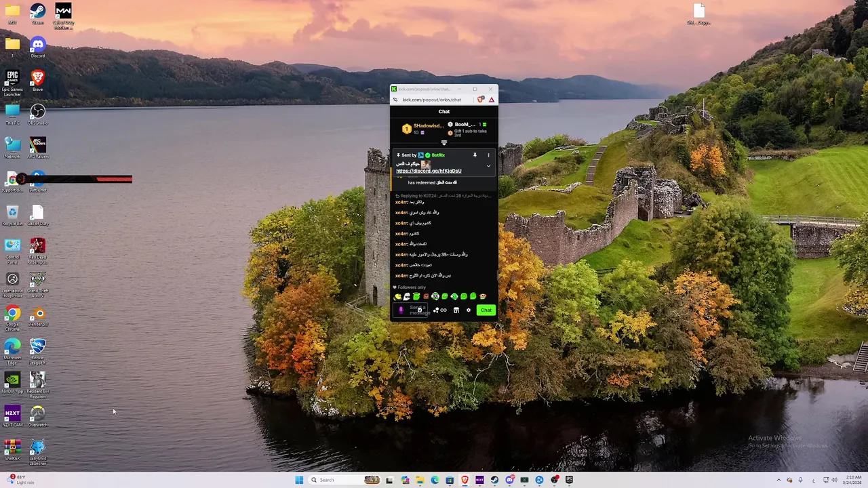Image resolution: width=868 pixels, height=488 pixels.
Task: Open Steam from the taskbar
Action: pos(494,480)
